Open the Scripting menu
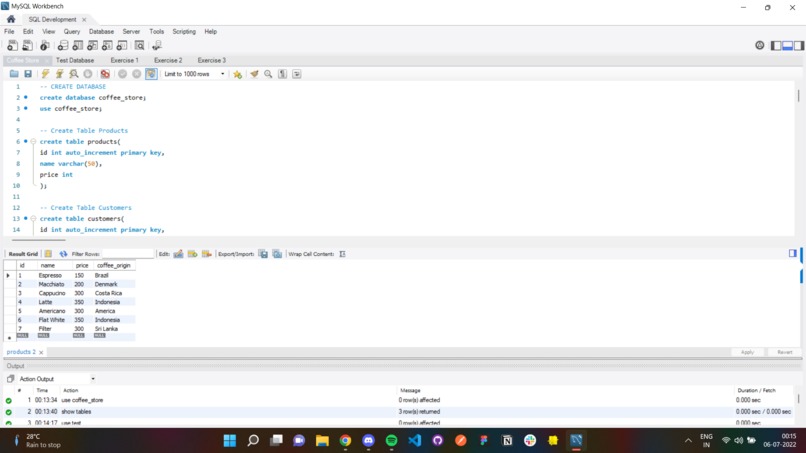Image resolution: width=806 pixels, height=453 pixels. 184,31
